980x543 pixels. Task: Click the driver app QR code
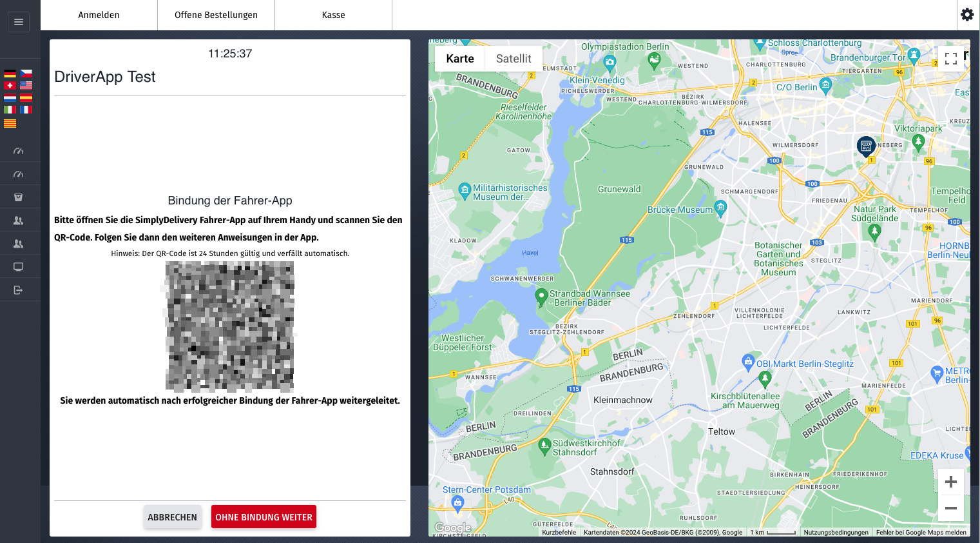tap(230, 326)
